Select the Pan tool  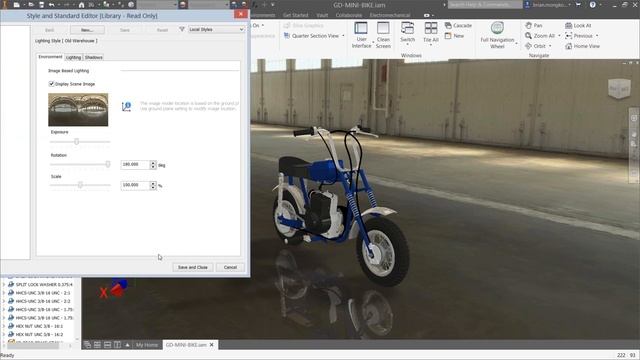pyautogui.click(x=534, y=25)
